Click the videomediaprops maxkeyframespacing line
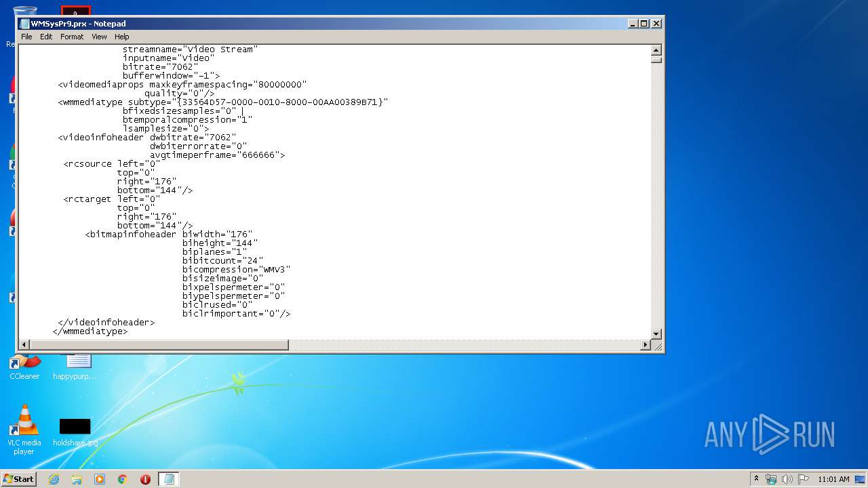Screen dimensions: 868x488 coord(182,85)
